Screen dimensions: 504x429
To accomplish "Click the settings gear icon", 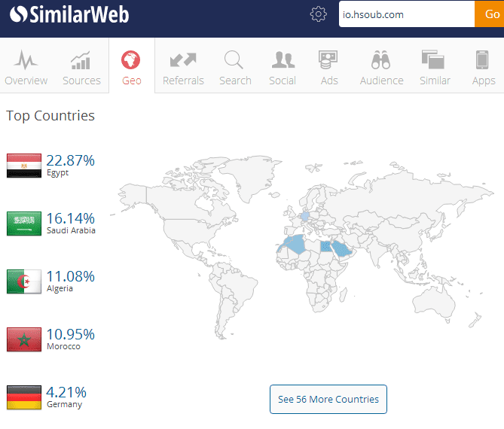I will coord(319,14).
